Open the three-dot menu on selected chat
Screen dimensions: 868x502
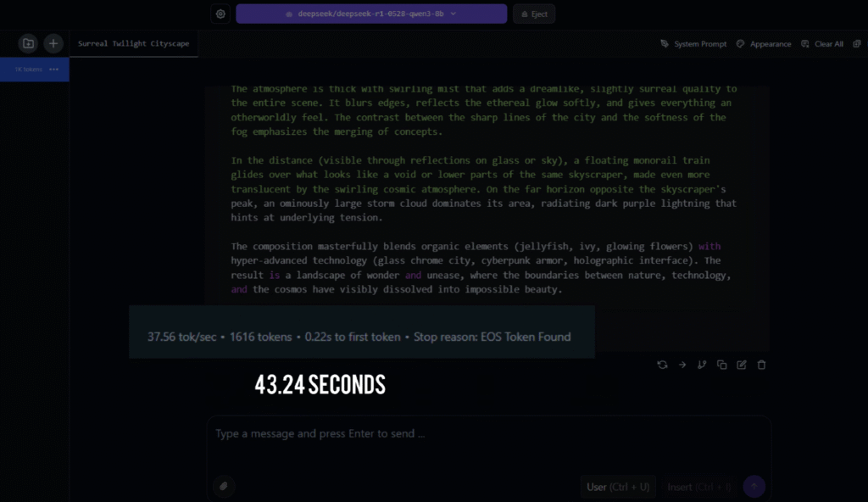pos(54,70)
